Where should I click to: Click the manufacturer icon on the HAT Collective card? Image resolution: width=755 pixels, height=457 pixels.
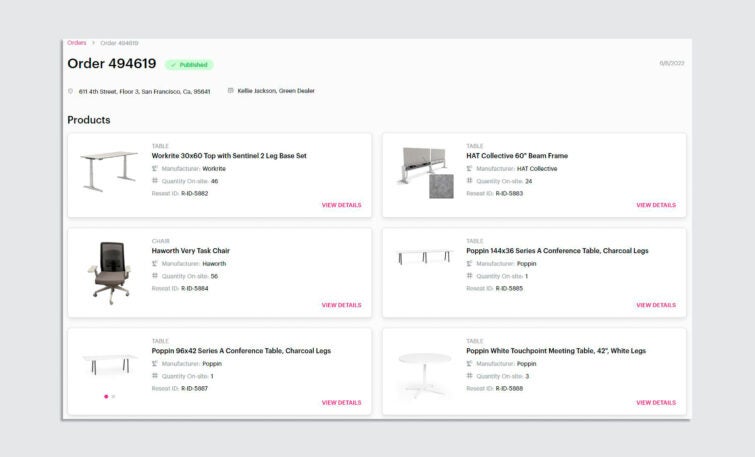click(469, 169)
